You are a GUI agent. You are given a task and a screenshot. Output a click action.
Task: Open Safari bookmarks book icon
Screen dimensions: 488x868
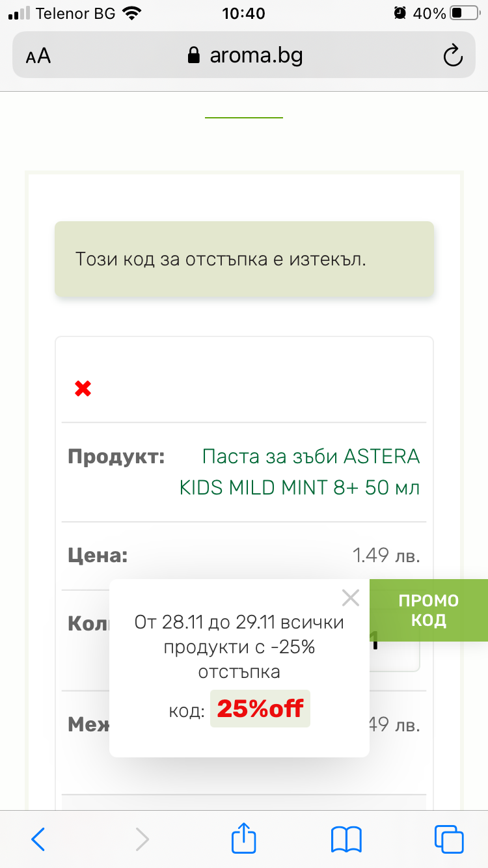pyautogui.click(x=346, y=839)
